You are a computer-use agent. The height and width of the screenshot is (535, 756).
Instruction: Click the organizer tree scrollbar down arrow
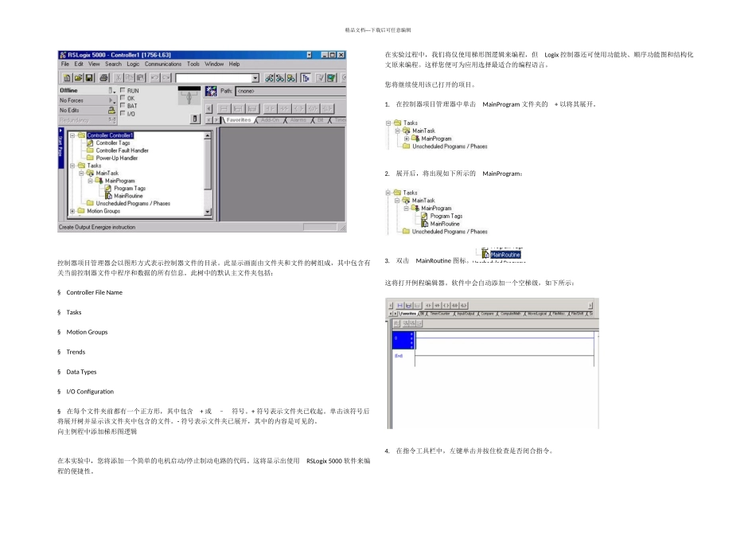click(208, 211)
